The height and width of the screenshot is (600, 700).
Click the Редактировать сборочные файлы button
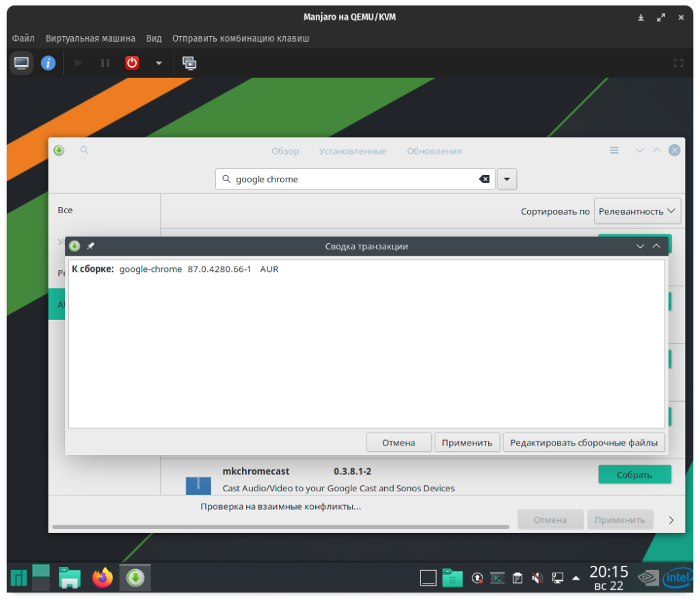(584, 442)
